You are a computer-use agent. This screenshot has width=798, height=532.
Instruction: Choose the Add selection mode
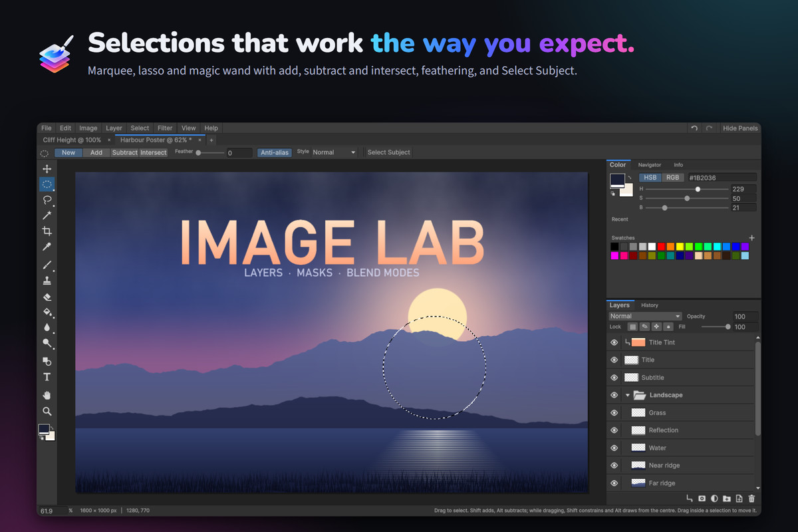(x=96, y=152)
